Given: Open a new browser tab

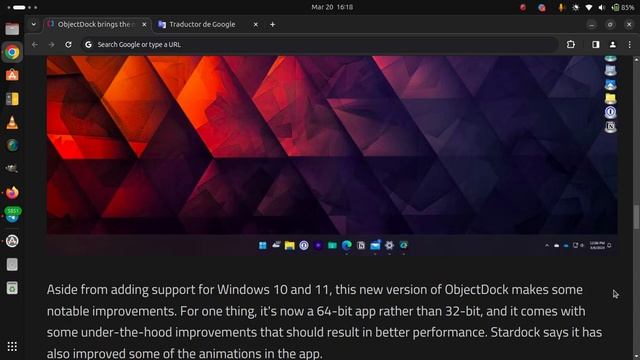Looking at the screenshot, I should [x=272, y=24].
